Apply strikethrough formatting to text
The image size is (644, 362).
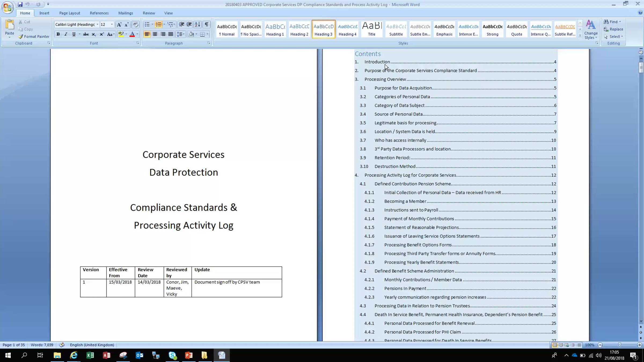(86, 34)
